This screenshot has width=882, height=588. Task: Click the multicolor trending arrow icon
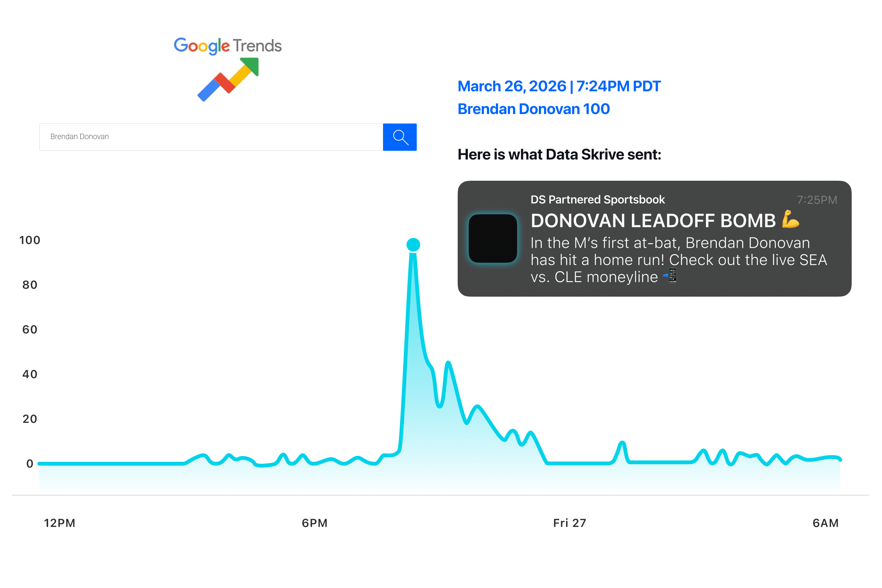point(228,79)
